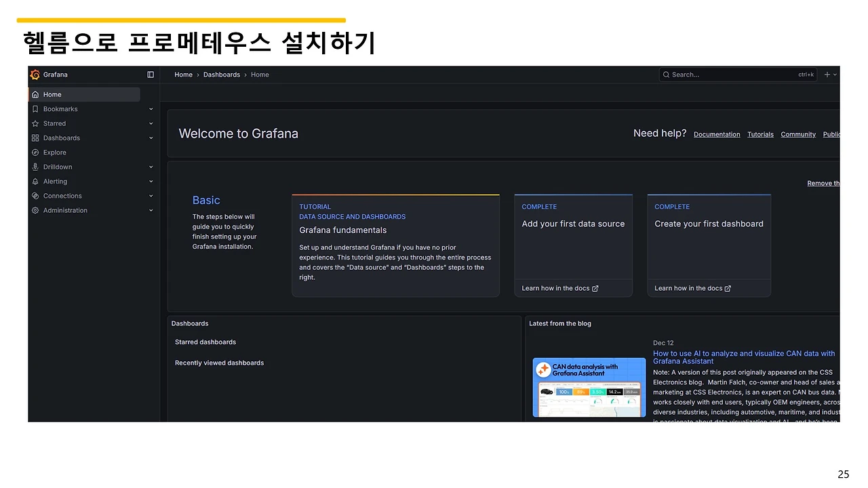
Task: Click the ctrl+k shortcut hint
Action: pos(806,75)
